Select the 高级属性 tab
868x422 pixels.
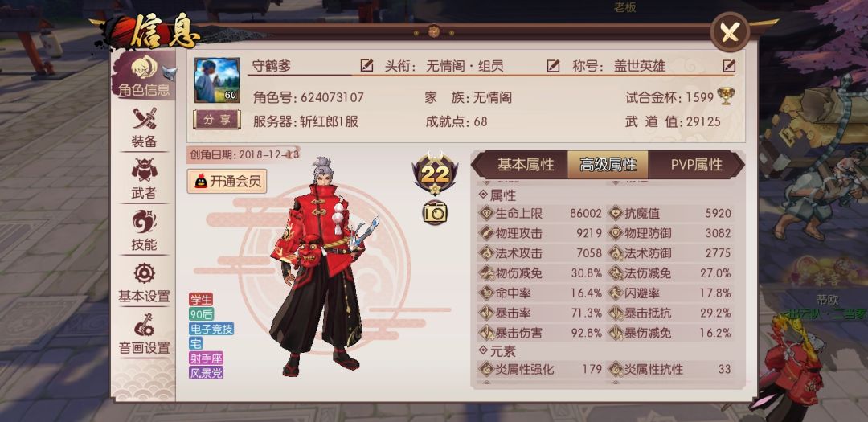608,165
